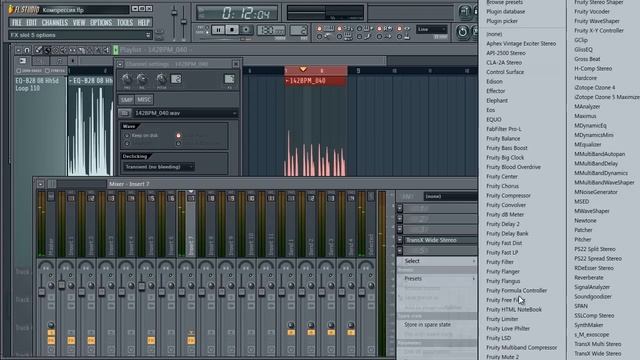Adjust the Insert 7 pan knob
The height and width of the screenshot is (360, 640).
point(186,266)
